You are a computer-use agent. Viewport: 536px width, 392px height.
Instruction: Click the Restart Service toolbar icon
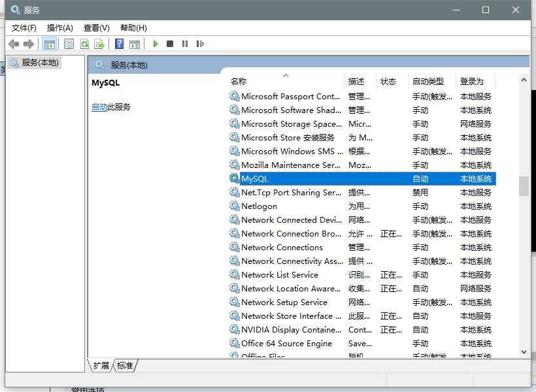pos(200,44)
